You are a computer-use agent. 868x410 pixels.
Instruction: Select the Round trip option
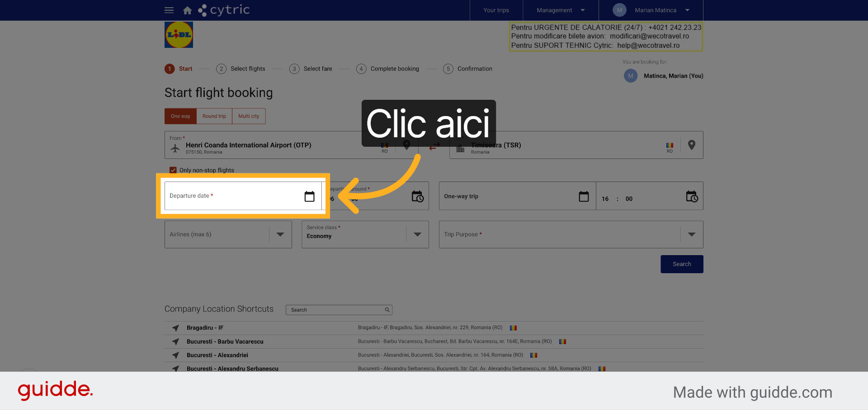(214, 116)
